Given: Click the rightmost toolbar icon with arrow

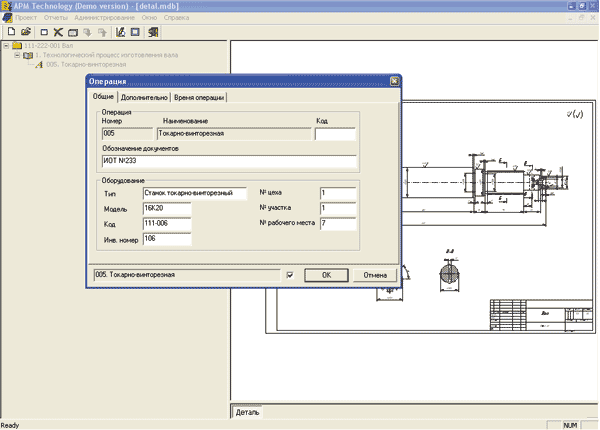Looking at the screenshot, I should coord(151,32).
